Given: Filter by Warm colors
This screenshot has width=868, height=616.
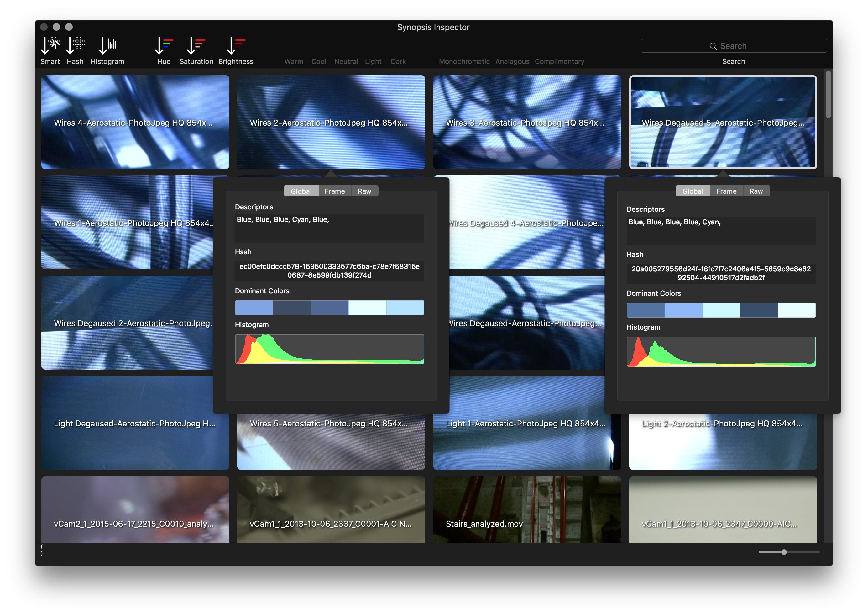Looking at the screenshot, I should [x=294, y=61].
